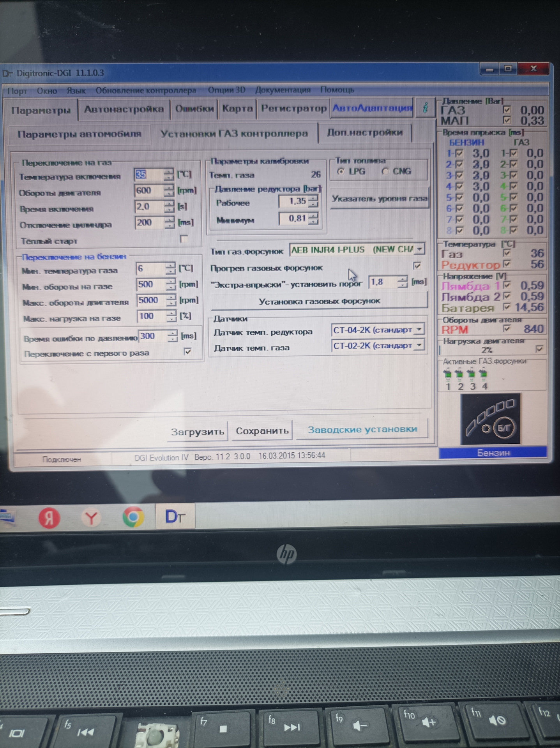Click Мин. температура газа input field
Screen dimensions: 560x748
[151, 268]
